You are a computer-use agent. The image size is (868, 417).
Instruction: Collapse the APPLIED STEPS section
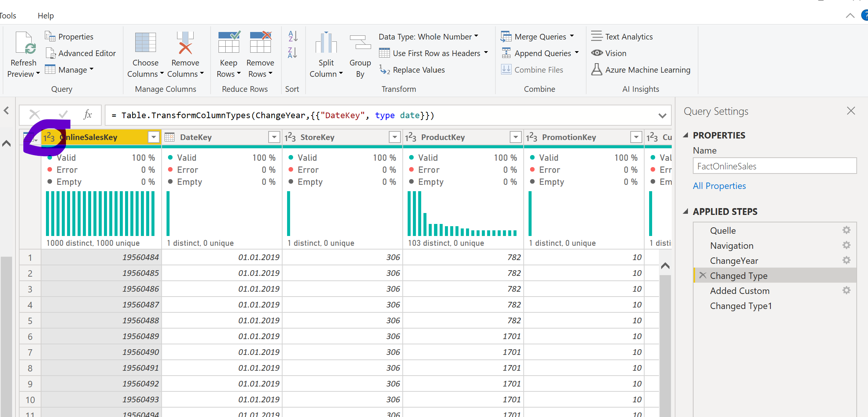[x=686, y=212]
